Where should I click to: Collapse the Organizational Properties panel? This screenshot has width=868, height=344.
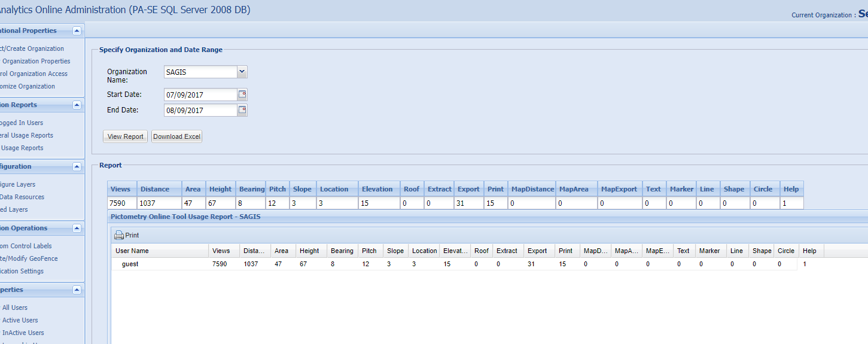pyautogui.click(x=77, y=31)
